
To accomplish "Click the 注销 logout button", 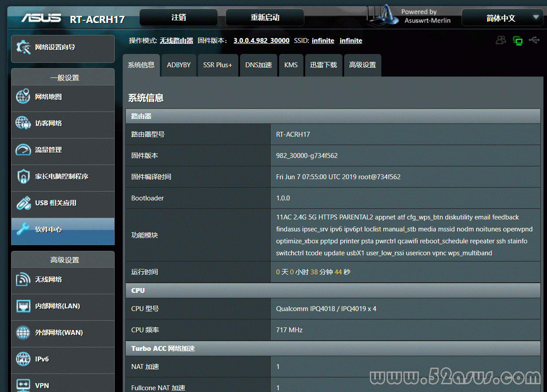I will (179, 18).
